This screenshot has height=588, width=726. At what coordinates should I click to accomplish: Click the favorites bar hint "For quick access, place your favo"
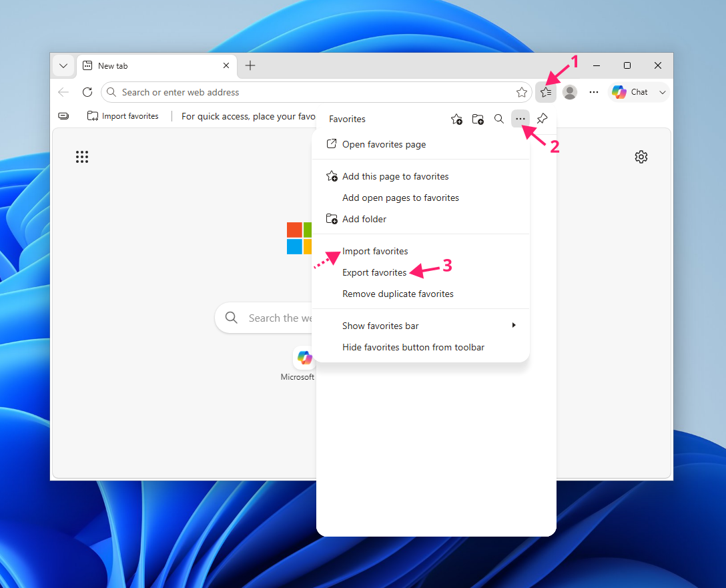click(248, 116)
